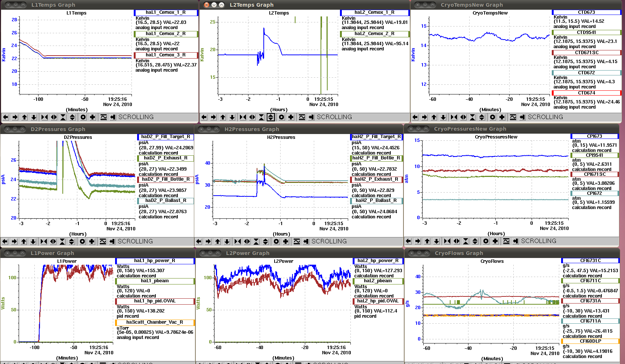Select red haL1_Cernox_3_R legend header
625x364 pixels.
click(x=165, y=55)
